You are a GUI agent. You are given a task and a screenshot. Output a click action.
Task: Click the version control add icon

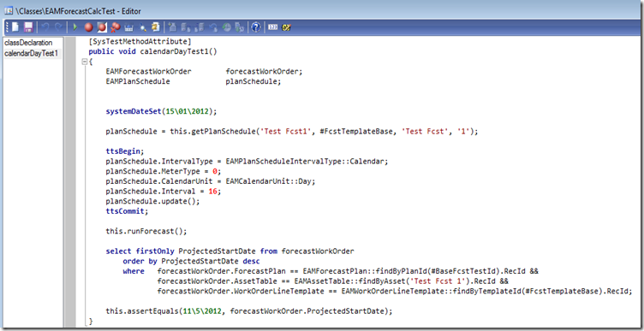[x=171, y=27]
